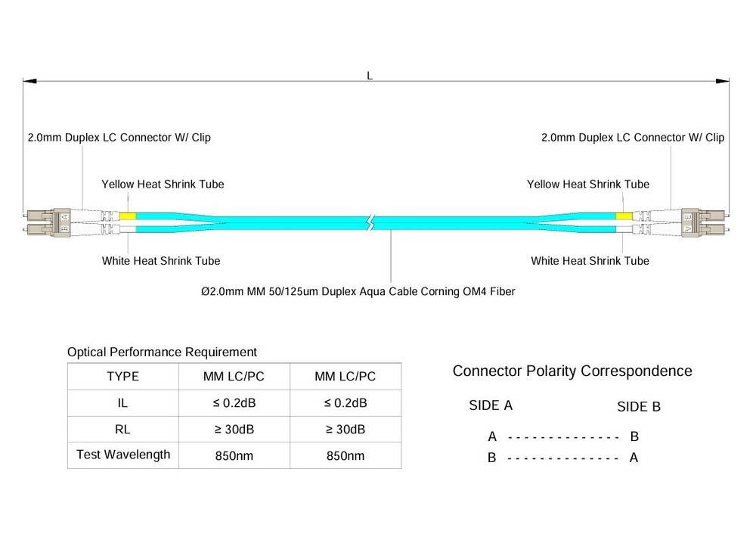This screenshot has width=756, height=534.
Task: Click the left-side white heat shrink tube graphic
Action: pyautogui.click(x=127, y=228)
